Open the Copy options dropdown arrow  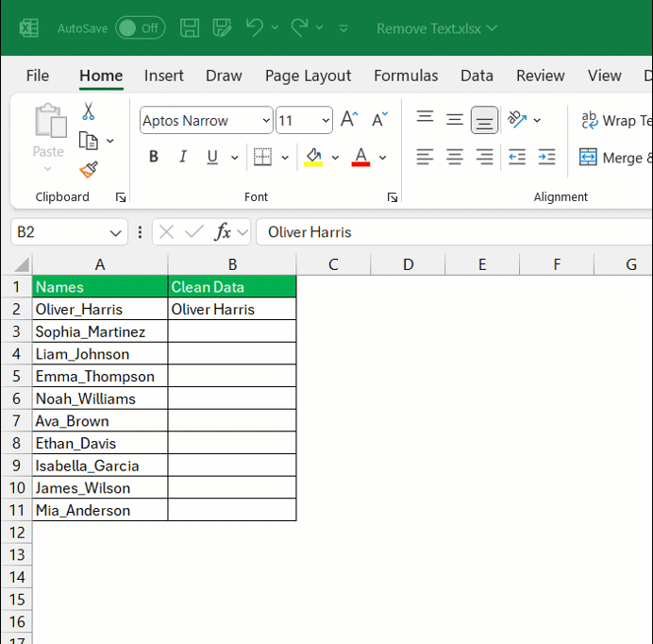110,141
